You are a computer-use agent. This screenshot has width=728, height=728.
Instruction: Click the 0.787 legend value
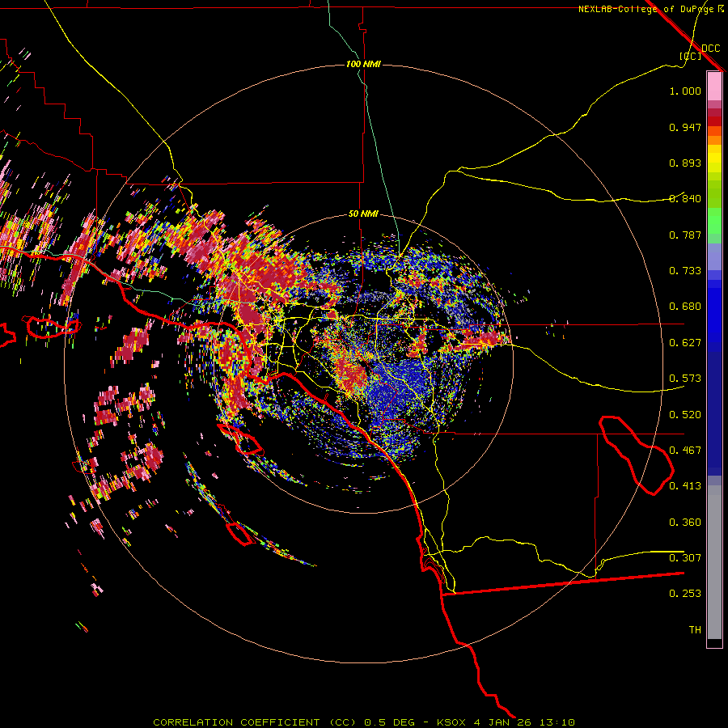point(685,235)
